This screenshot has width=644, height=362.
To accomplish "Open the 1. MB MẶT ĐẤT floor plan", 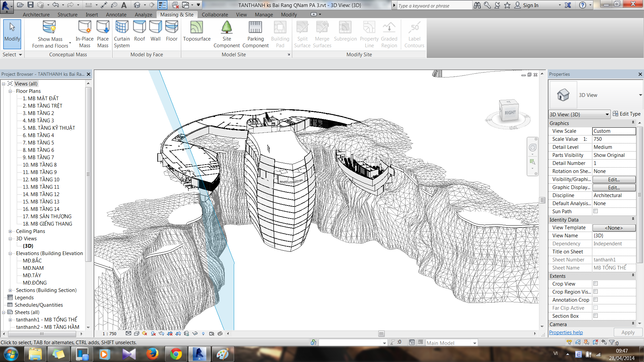I will pos(41,98).
